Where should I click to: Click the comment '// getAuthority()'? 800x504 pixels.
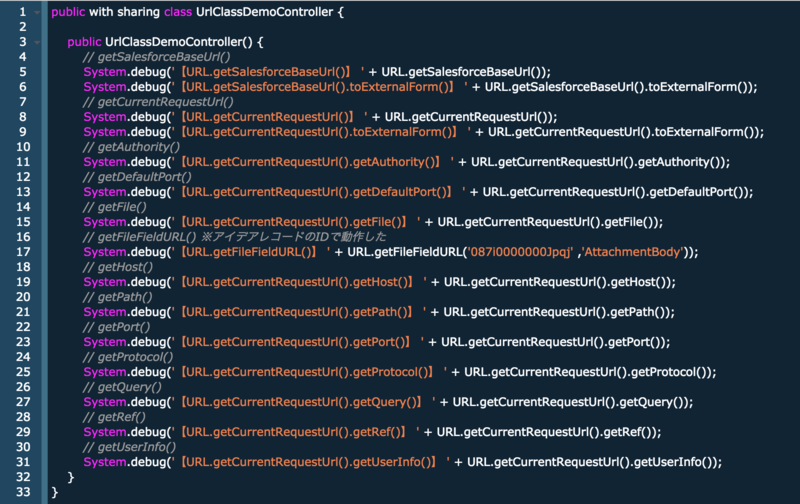click(x=132, y=147)
